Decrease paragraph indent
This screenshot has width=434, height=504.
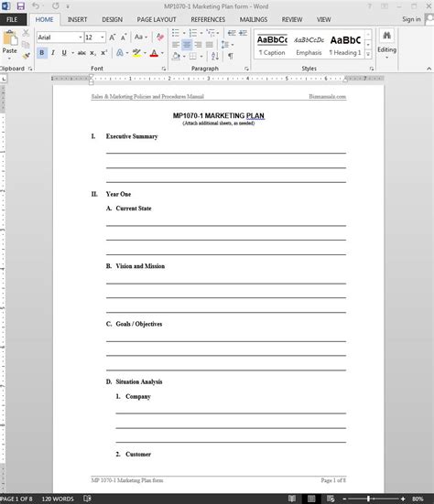[232, 33]
